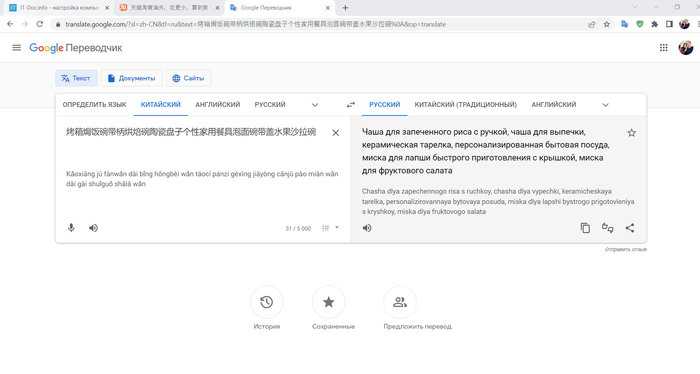Select Русский as the target language
Screen dimensions: 700x374
pyautogui.click(x=384, y=104)
